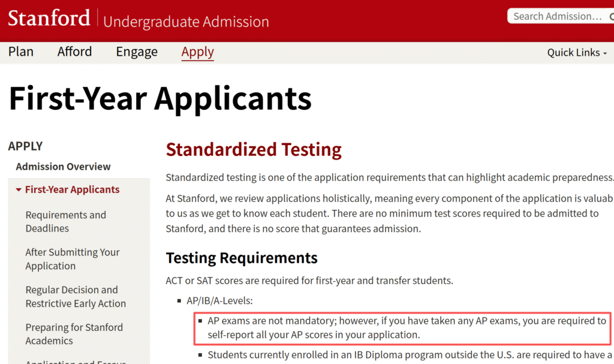Screen dimensions: 614x364
Task: Click the Standardized Testing heading
Action: click(x=254, y=149)
